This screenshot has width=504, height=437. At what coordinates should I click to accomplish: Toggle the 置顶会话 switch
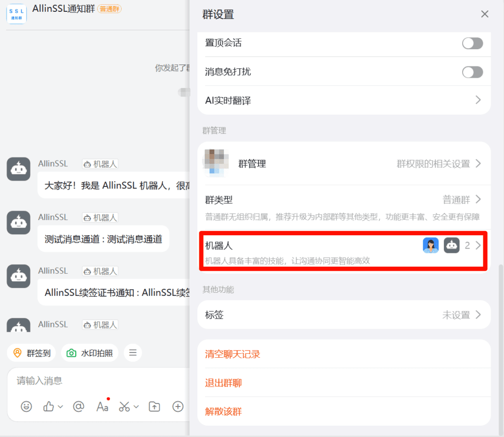[x=472, y=43]
